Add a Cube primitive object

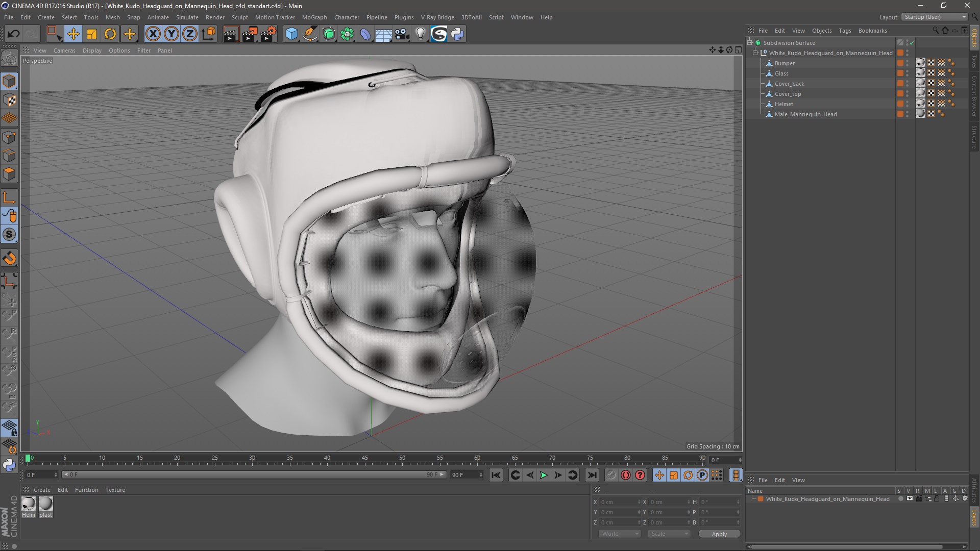pos(291,34)
